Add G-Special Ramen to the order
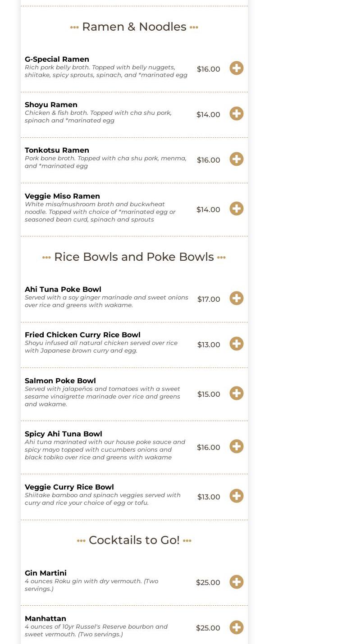The width and height of the screenshot is (347, 644). click(236, 68)
